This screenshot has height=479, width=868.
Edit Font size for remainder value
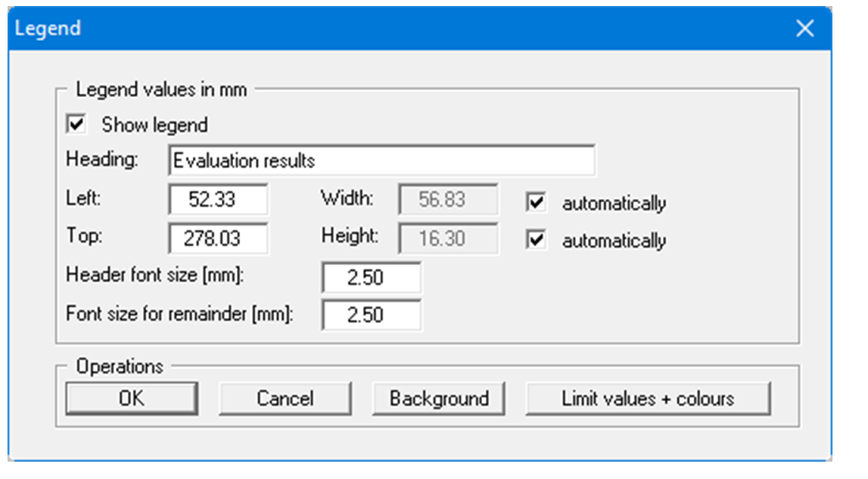[372, 313]
